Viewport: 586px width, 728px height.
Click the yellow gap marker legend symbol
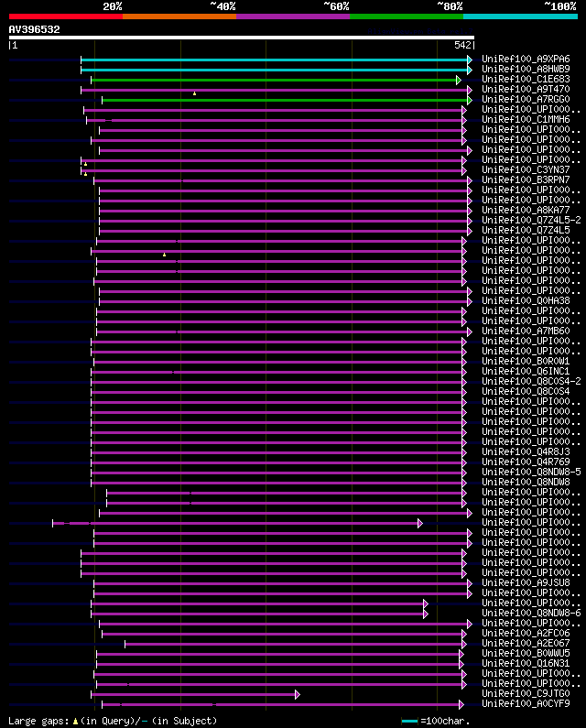pos(75,722)
